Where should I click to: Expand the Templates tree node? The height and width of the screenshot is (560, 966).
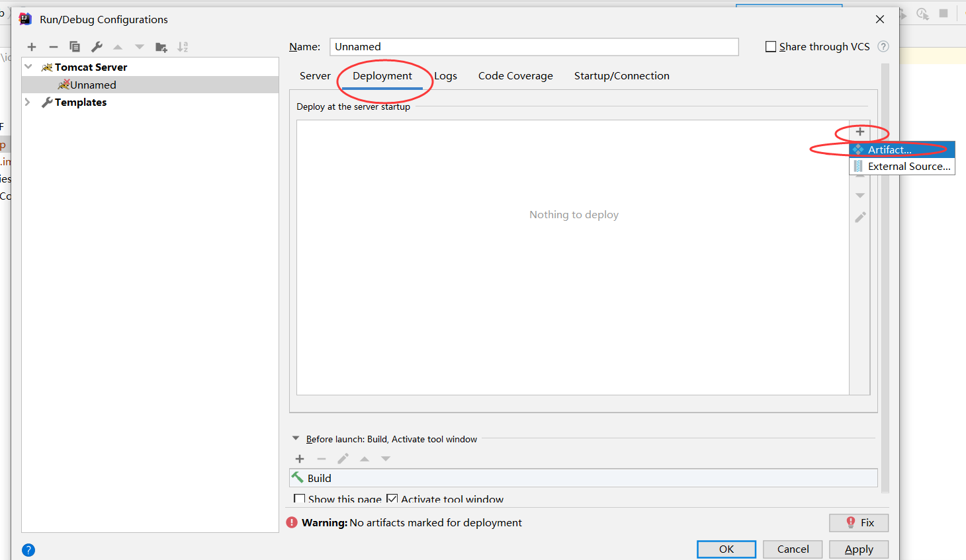pyautogui.click(x=28, y=102)
